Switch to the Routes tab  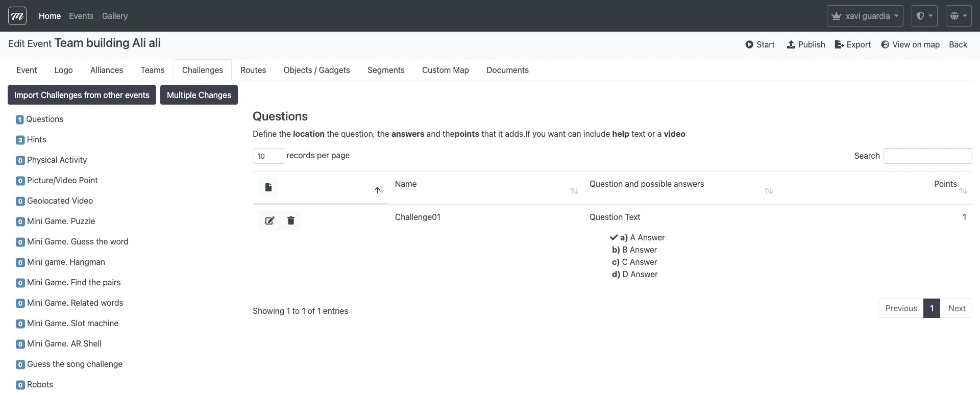[253, 70]
